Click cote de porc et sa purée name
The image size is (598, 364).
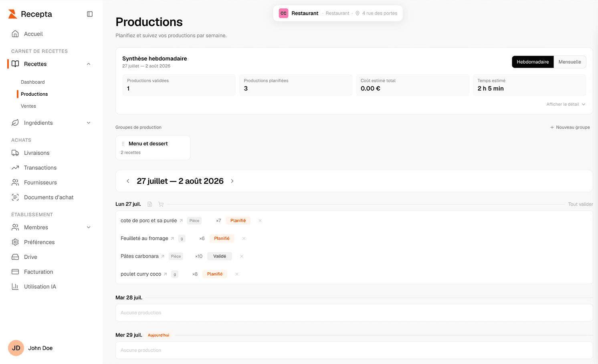pos(149,221)
